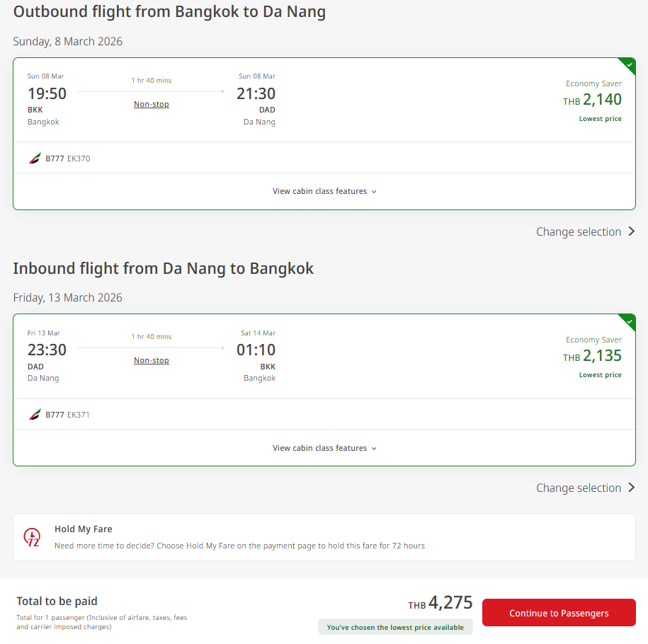The width and height of the screenshot is (648, 644).
Task: Click inbound flight Non-stop link
Action: (152, 360)
